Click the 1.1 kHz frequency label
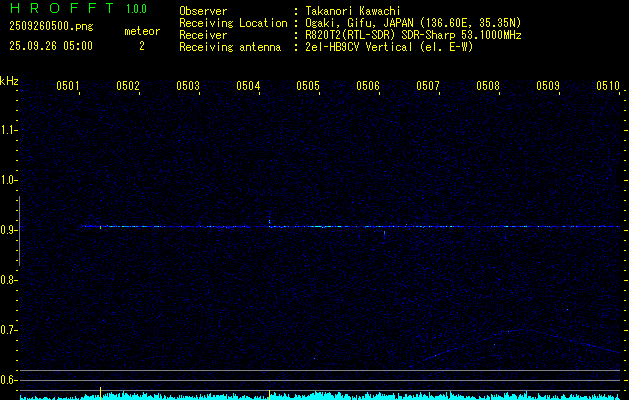The height and width of the screenshot is (400, 629). point(8,130)
